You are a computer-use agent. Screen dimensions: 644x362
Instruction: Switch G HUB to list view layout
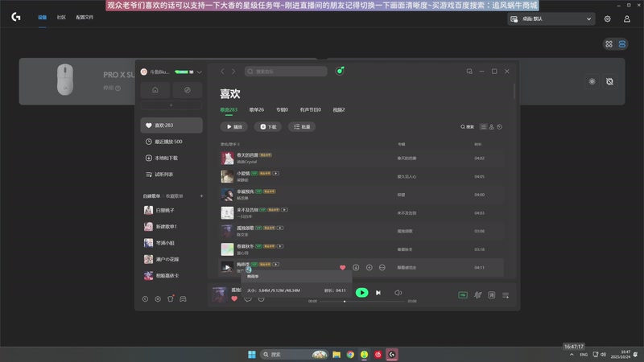[622, 44]
